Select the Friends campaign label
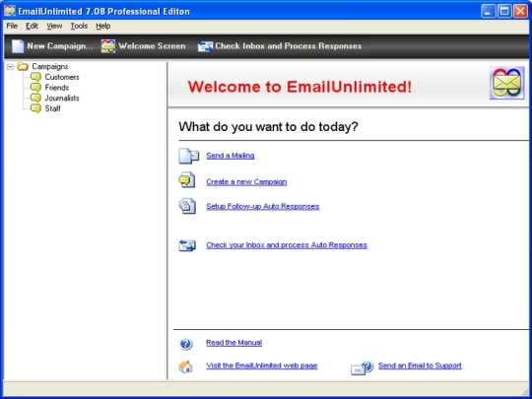 point(57,88)
